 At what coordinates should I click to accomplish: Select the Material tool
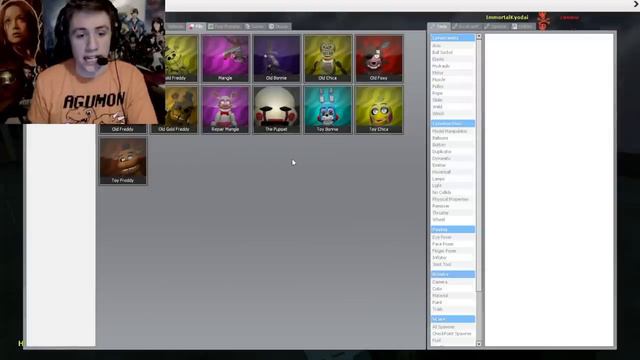453,296
